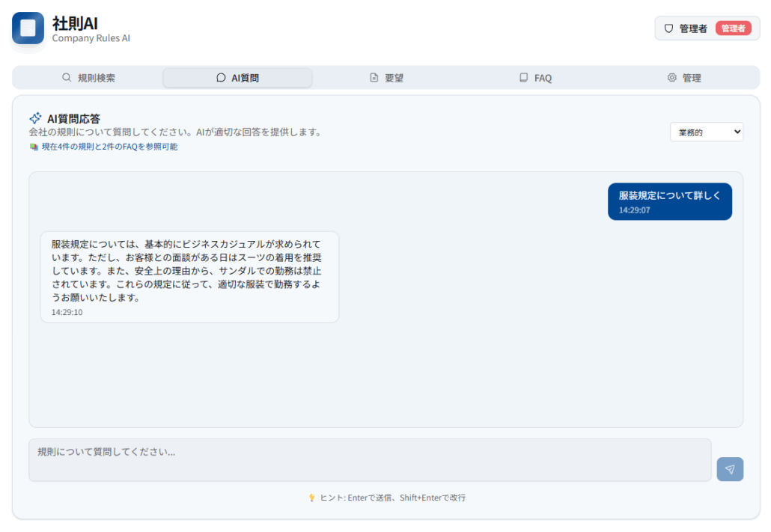Click the sparkle icon beside AI質問応答 heading

(x=35, y=118)
